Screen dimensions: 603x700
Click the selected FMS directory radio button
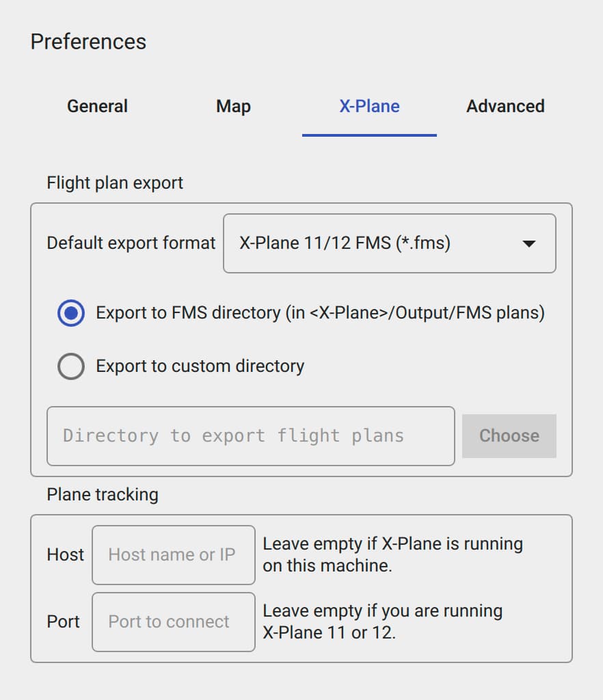coord(71,312)
